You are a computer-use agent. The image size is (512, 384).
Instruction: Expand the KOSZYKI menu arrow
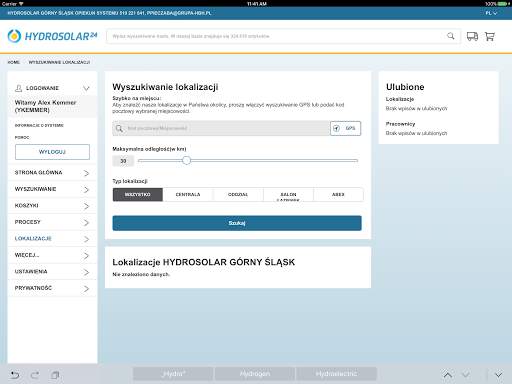[86, 206]
